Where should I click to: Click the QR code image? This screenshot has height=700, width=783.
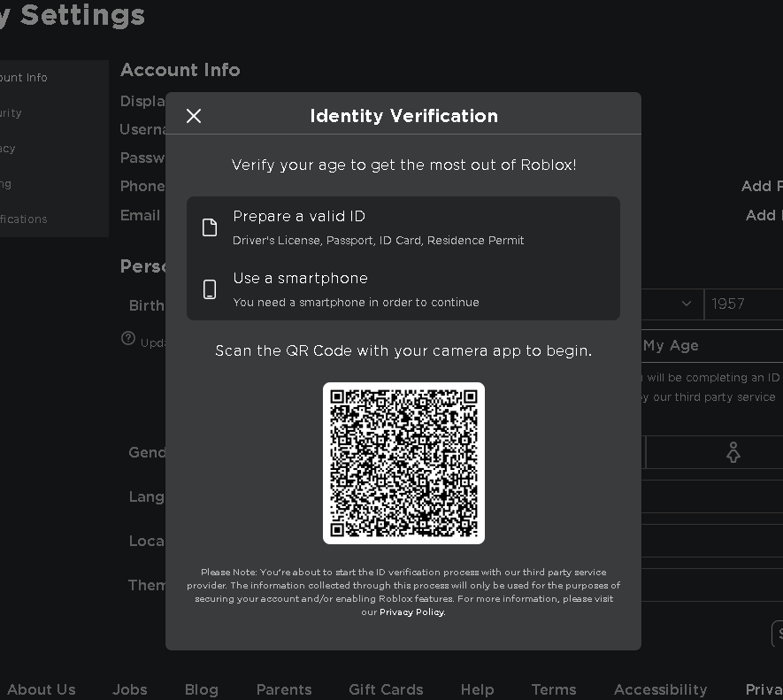coord(403,463)
